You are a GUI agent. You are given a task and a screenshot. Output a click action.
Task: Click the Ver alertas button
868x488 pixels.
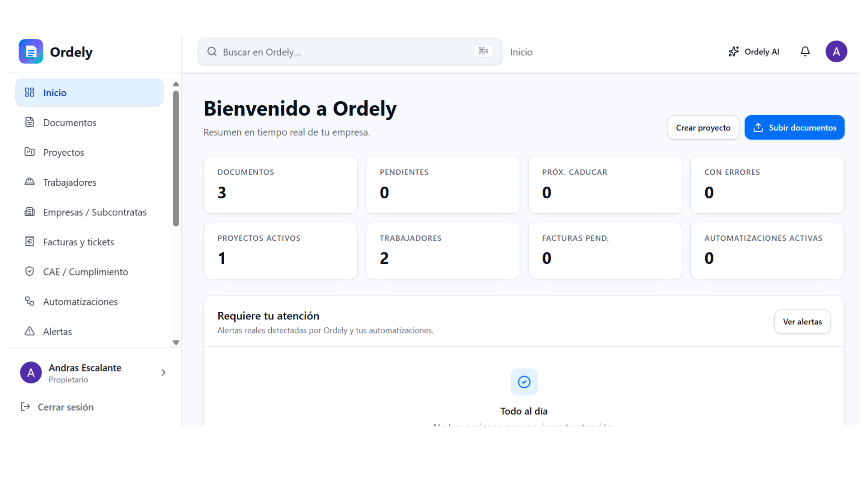(x=802, y=321)
